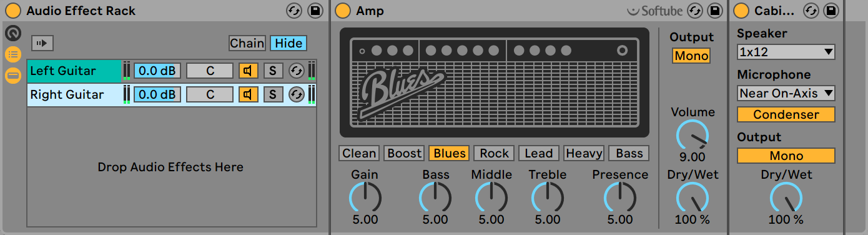
Task: Toggle devices view icon in rack
Action: pos(12,76)
